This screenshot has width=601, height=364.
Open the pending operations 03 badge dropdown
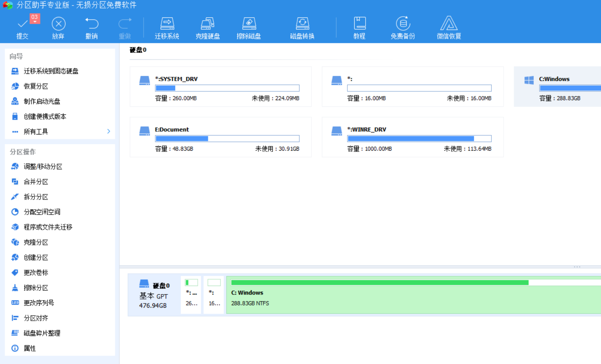pyautogui.click(x=35, y=19)
